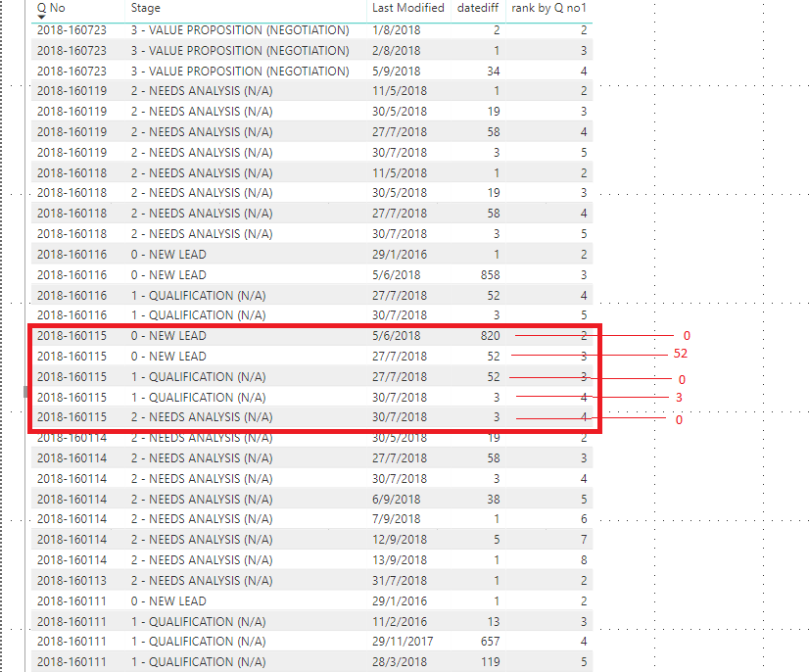Click the Last Modified date 29/11/2017
The image size is (809, 672).
click(x=403, y=642)
